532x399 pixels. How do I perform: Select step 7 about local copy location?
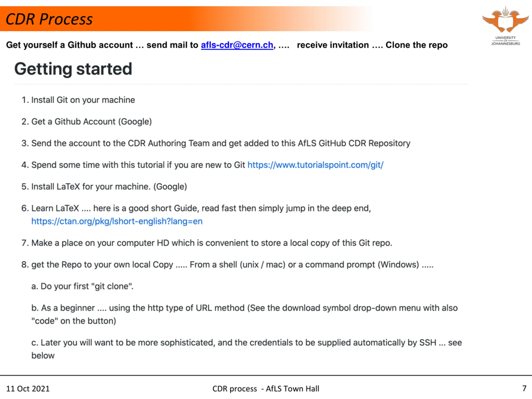point(207,243)
